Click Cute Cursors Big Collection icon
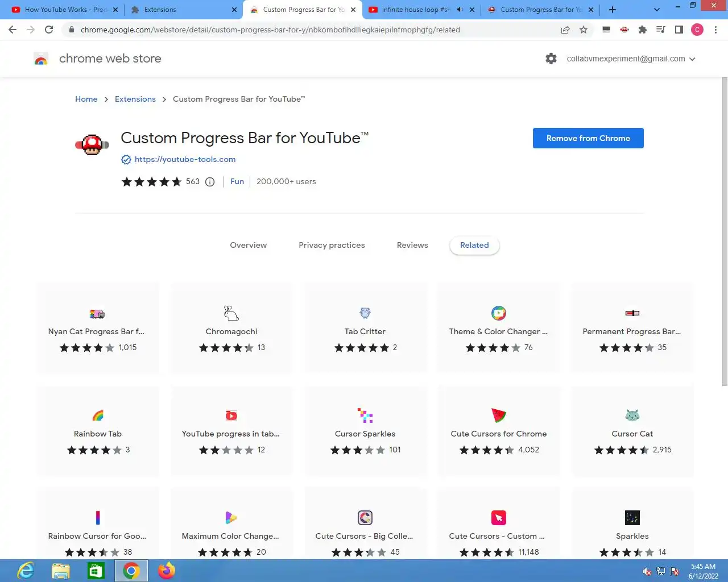This screenshot has height=582, width=728. coord(365,518)
